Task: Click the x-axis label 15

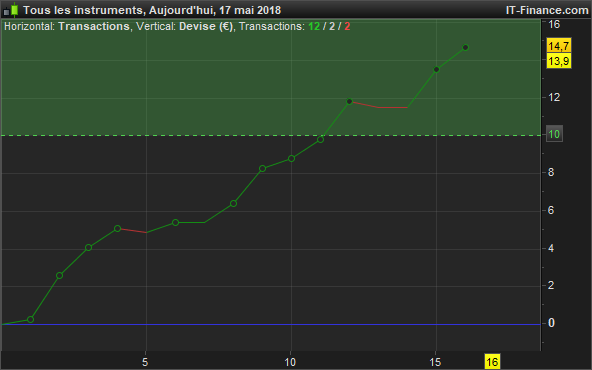Action: pos(435,362)
